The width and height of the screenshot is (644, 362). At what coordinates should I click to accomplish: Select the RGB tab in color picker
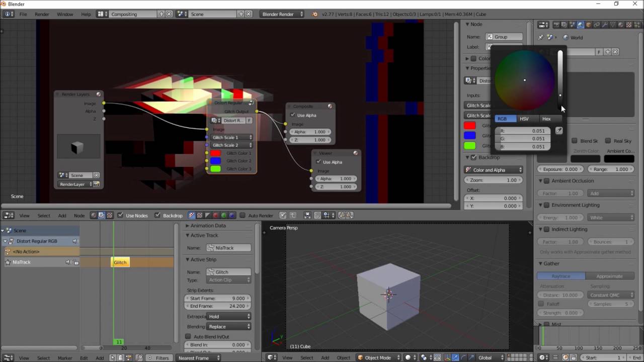505,119
